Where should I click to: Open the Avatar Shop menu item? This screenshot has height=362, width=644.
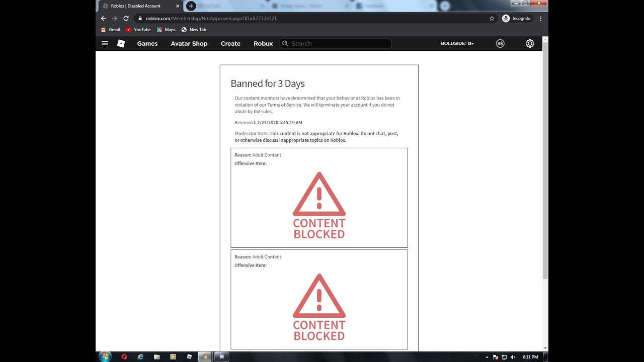[x=189, y=44]
